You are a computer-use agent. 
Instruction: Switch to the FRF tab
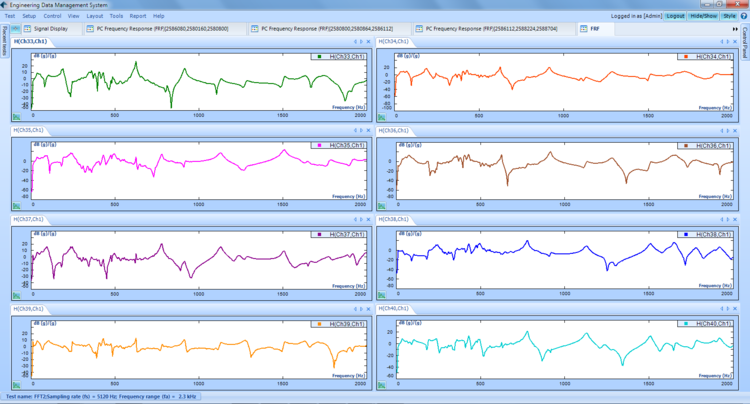[595, 29]
